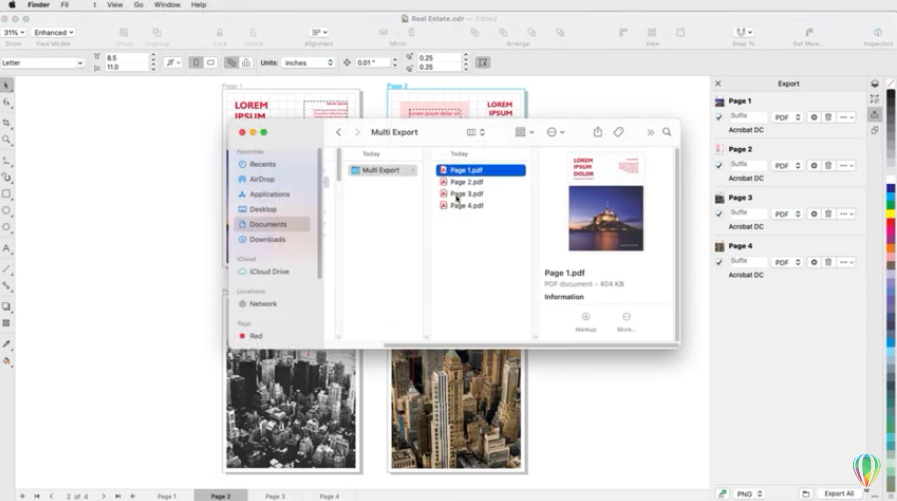Viewport: 897px width, 501px height.
Task: Open the Inspectors toolbar icon
Action: pyautogui.click(x=878, y=33)
